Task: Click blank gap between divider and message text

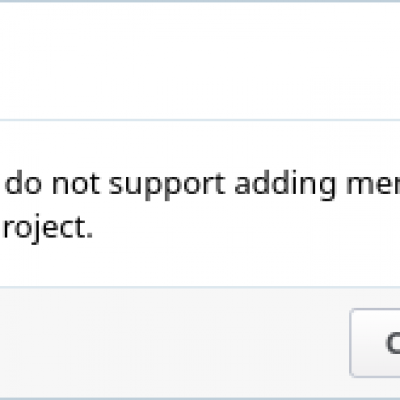Action: click(200, 145)
